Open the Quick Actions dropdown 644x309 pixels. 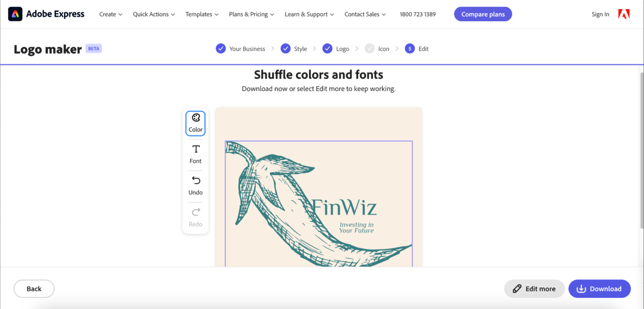click(x=154, y=14)
